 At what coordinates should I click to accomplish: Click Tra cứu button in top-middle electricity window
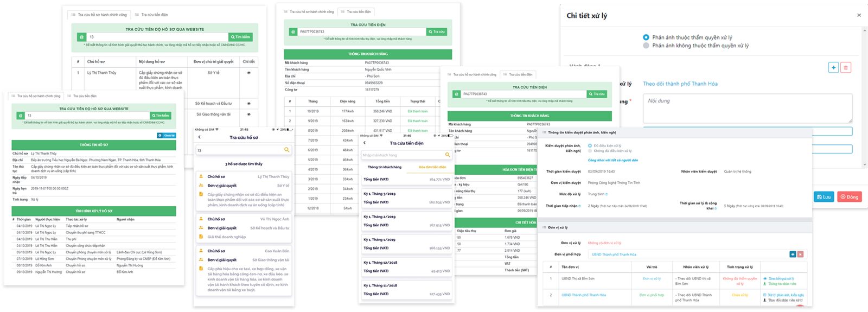437,31
